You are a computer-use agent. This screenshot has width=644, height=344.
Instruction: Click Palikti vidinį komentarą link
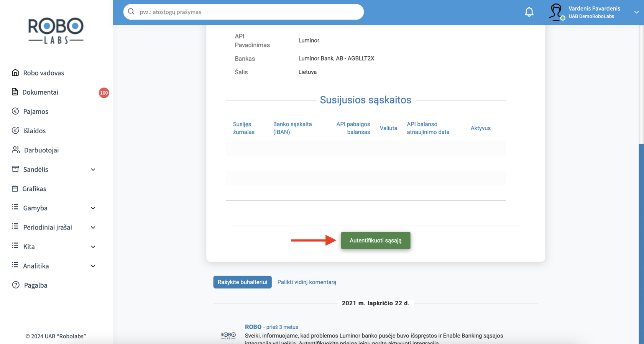(307, 282)
